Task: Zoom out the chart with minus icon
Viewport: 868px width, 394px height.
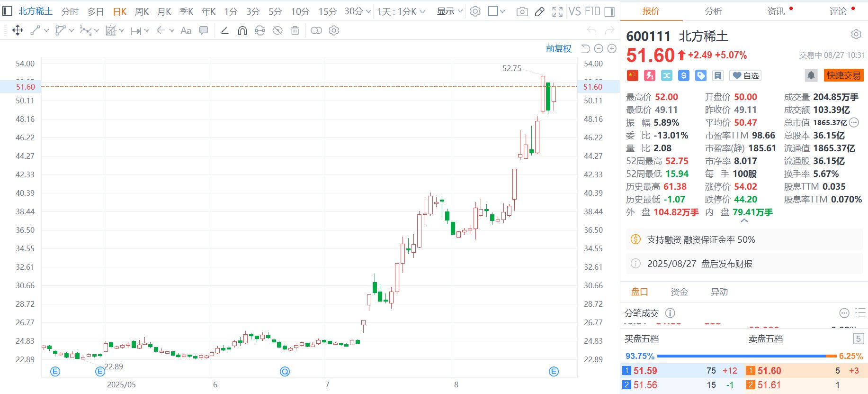Action: [x=599, y=48]
